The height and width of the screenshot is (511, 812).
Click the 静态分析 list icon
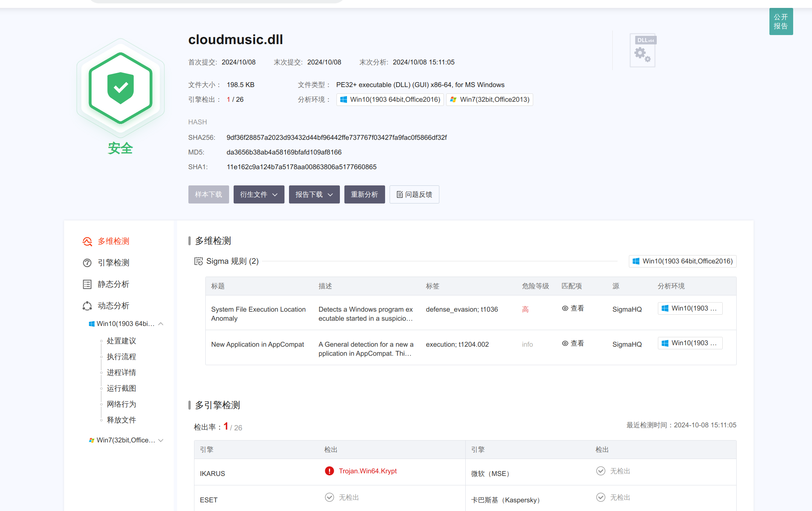tap(87, 284)
